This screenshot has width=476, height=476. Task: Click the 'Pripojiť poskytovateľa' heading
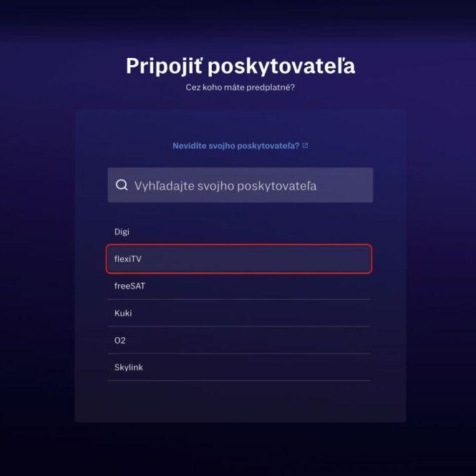240,66
